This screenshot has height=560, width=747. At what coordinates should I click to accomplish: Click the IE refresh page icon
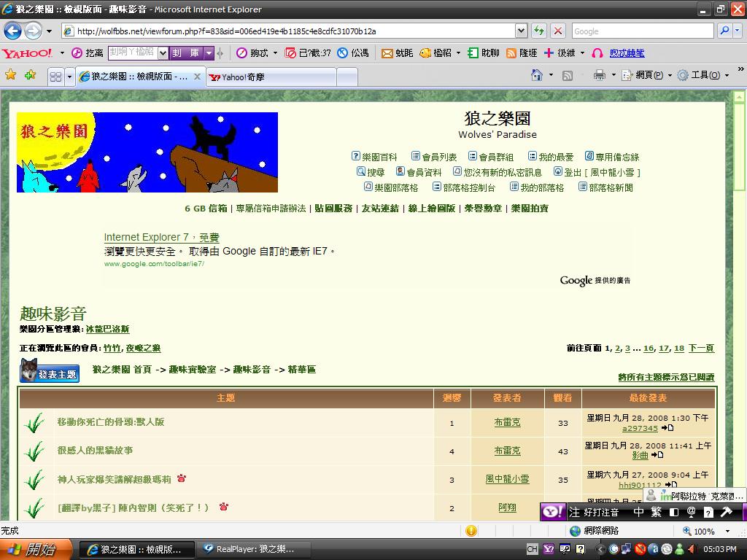[539, 31]
